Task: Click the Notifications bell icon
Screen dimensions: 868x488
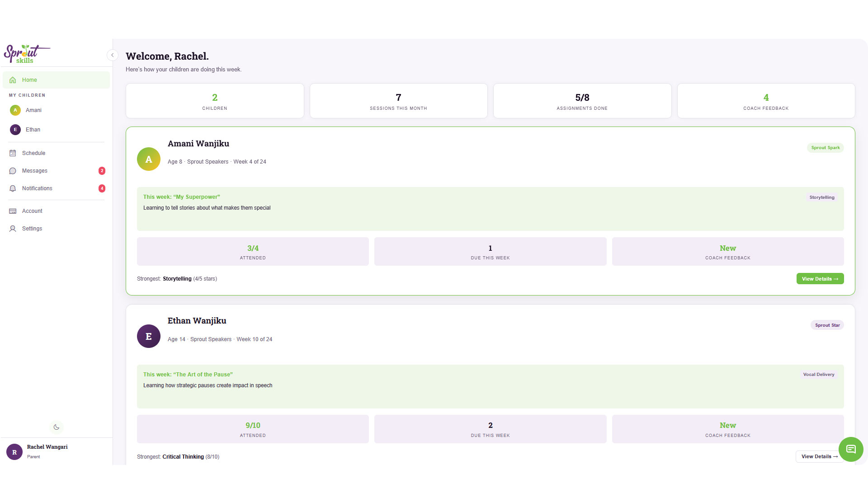Action: 13,188
